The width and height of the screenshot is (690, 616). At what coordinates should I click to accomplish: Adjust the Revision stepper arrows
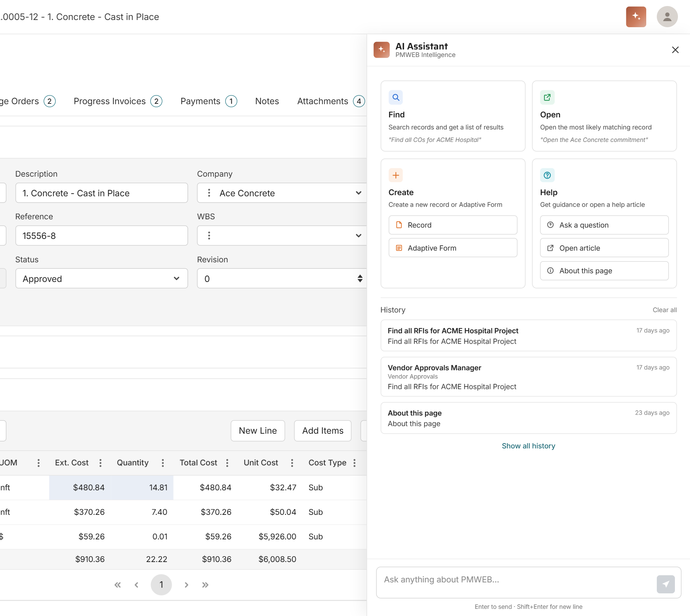coord(360,279)
